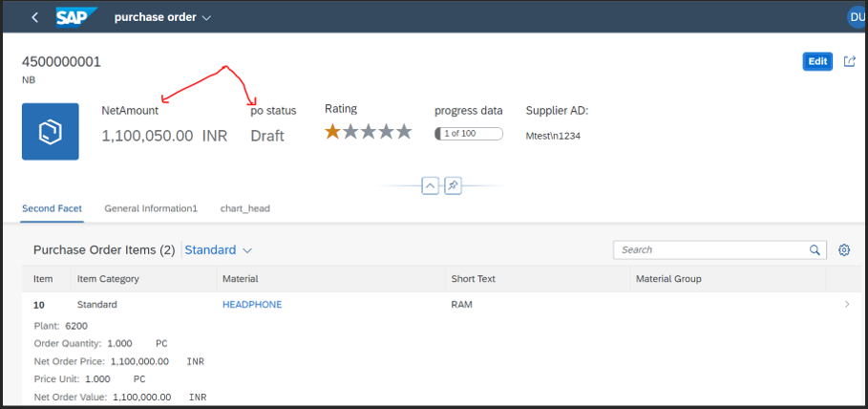Open the purchase order title dropdown
The height and width of the screenshot is (409, 868).
click(x=162, y=17)
